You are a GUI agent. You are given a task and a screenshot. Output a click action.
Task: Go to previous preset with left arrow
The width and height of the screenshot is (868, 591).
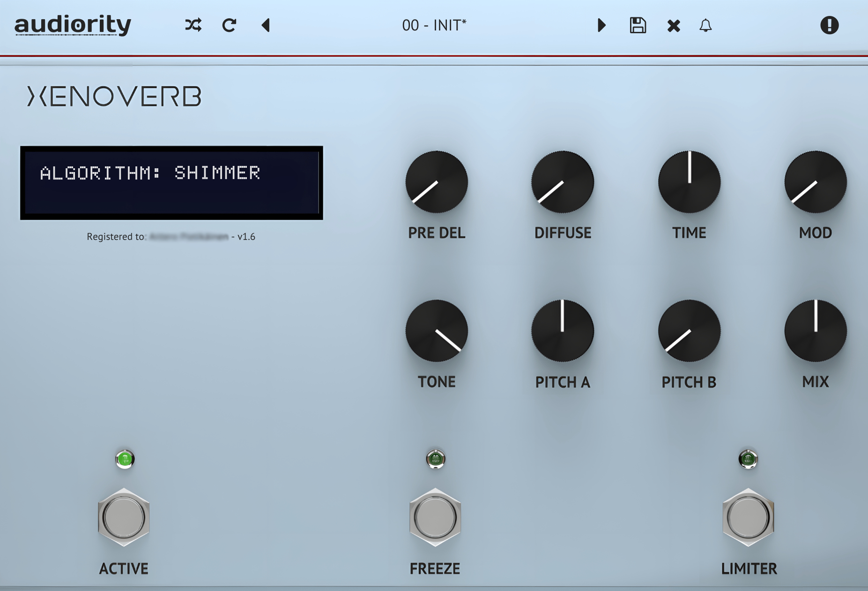pyautogui.click(x=266, y=25)
